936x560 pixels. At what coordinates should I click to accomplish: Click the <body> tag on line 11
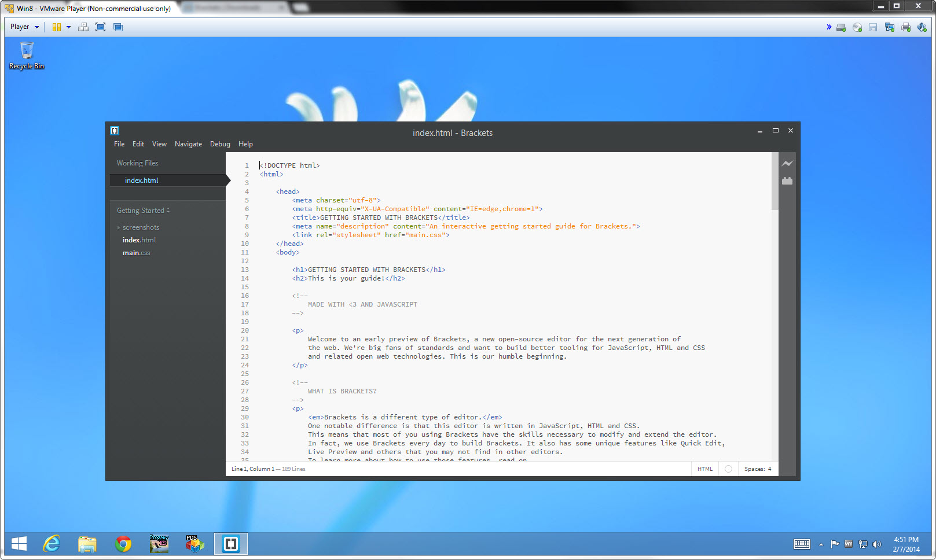pyautogui.click(x=288, y=252)
